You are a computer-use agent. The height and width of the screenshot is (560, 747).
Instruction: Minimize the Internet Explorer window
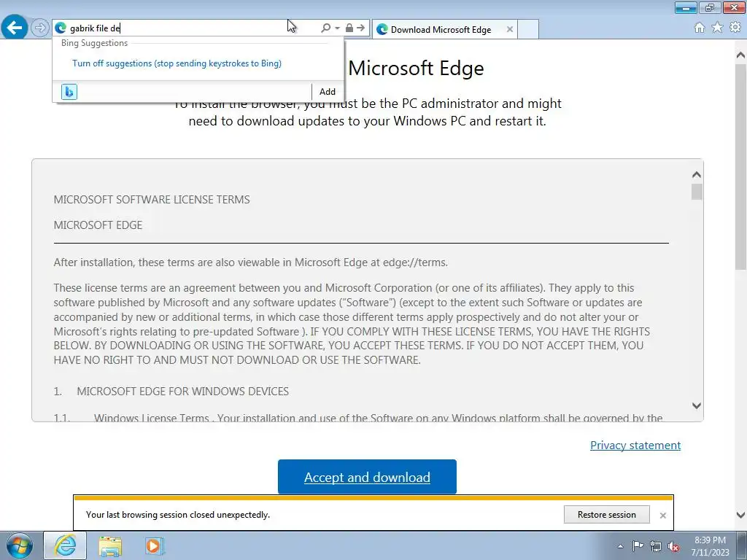click(x=686, y=7)
